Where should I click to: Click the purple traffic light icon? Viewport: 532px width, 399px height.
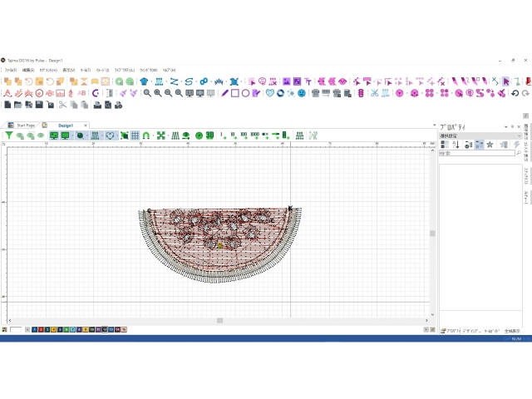click(361, 93)
